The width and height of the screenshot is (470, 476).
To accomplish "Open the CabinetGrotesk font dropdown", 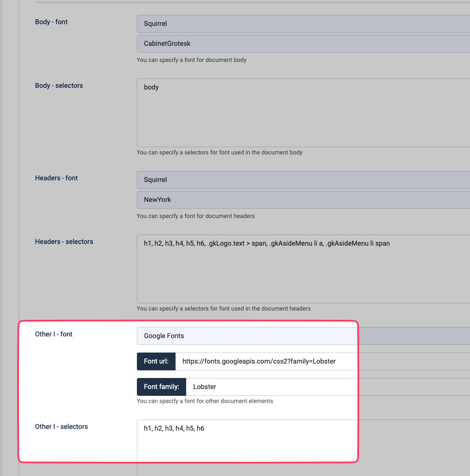I will pyautogui.click(x=303, y=44).
